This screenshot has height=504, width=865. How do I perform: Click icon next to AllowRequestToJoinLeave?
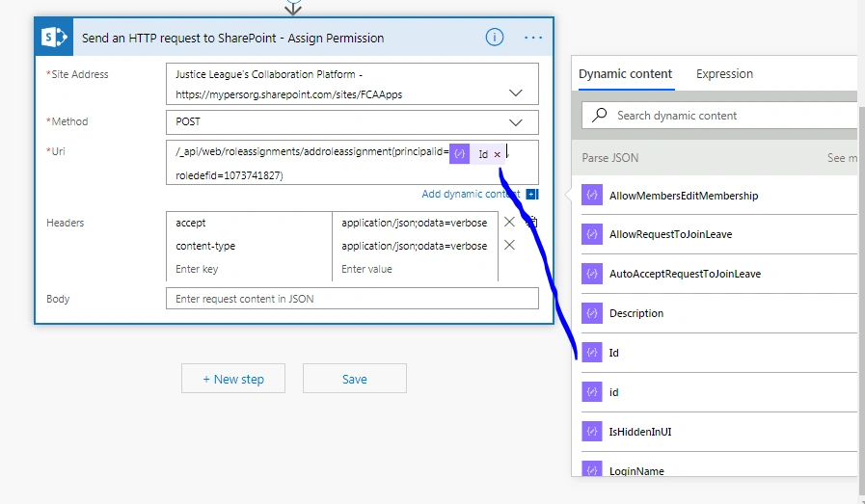(x=591, y=234)
